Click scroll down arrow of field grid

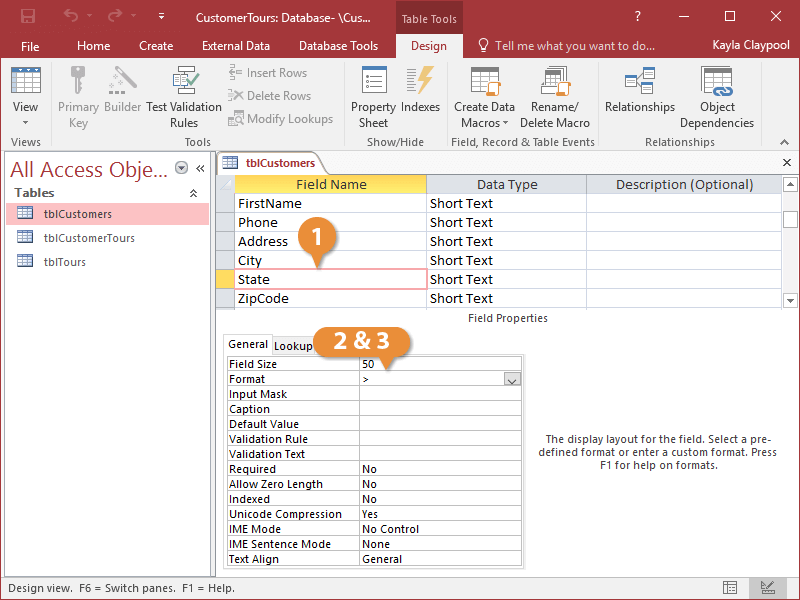tap(790, 301)
